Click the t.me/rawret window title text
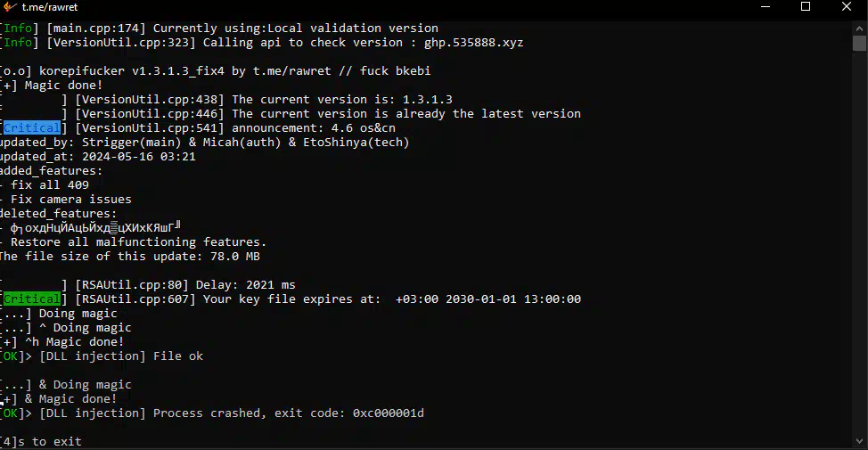Screen dimensions: 868x450 (50, 7)
